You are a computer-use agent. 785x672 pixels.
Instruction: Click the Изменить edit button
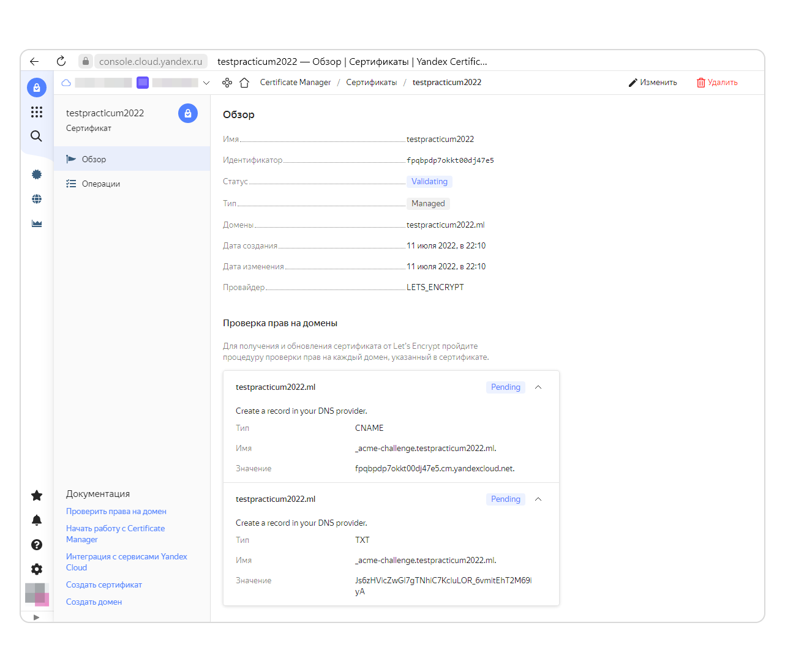pyautogui.click(x=653, y=83)
